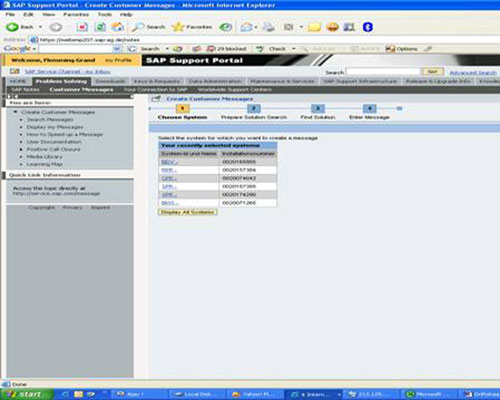Switch to the Keys & Requests tab
Viewport: 500px width, 400px height.
tap(156, 81)
